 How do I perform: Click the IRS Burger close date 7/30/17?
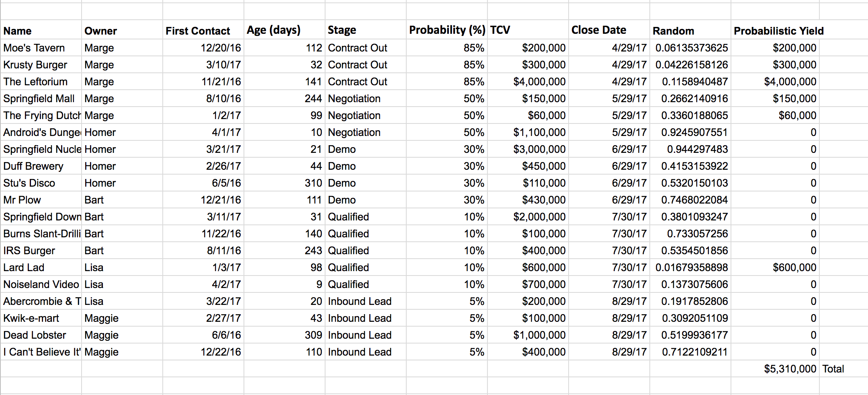(609, 250)
